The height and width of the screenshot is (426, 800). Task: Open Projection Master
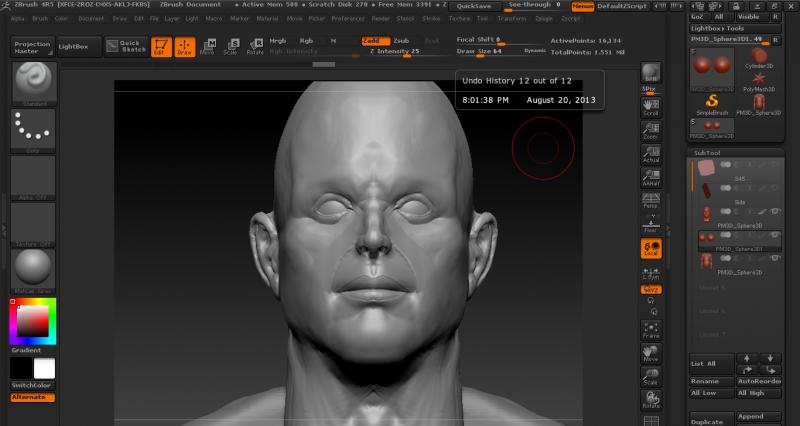point(32,47)
